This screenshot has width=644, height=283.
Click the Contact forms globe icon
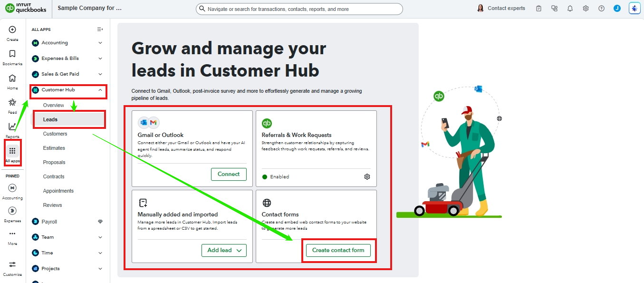[x=267, y=203]
